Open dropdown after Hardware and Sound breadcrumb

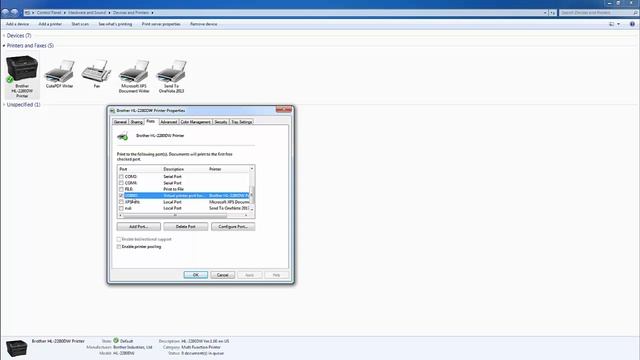coord(109,13)
